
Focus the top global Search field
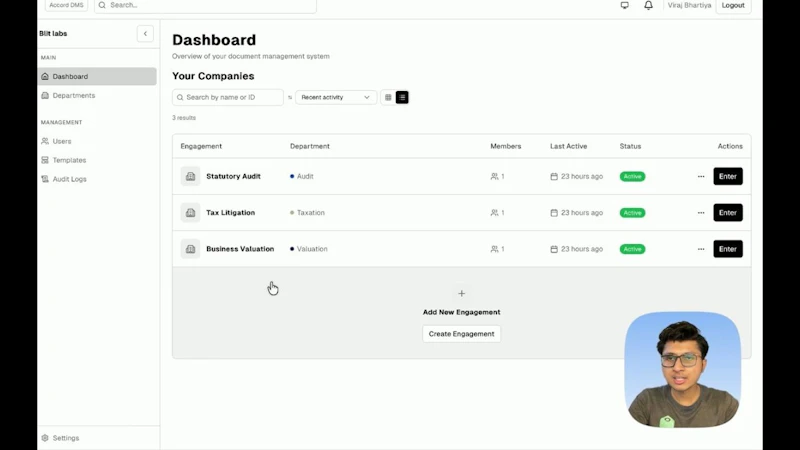tap(205, 5)
